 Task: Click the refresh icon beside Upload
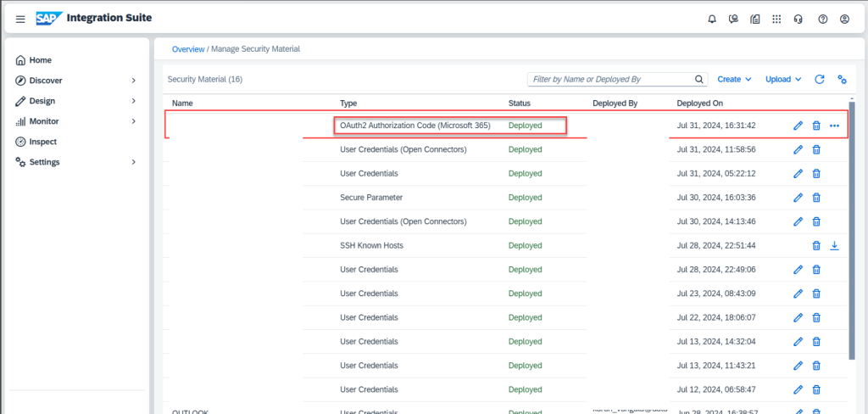click(820, 79)
